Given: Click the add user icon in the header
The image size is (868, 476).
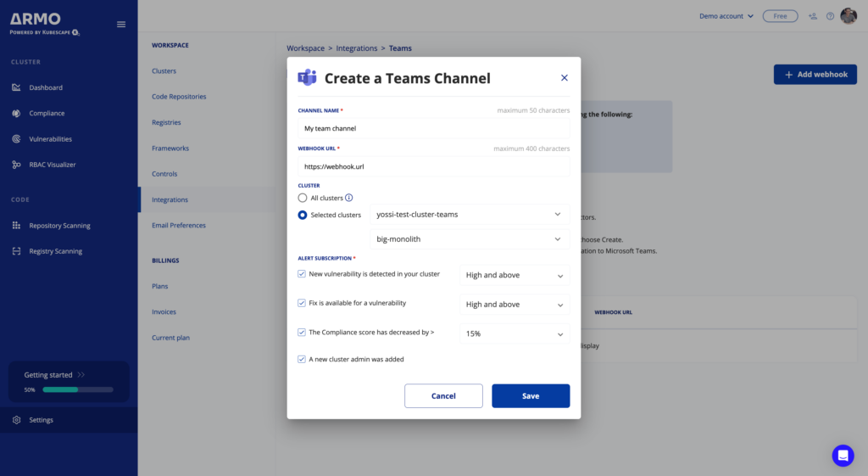Looking at the screenshot, I should click(813, 16).
